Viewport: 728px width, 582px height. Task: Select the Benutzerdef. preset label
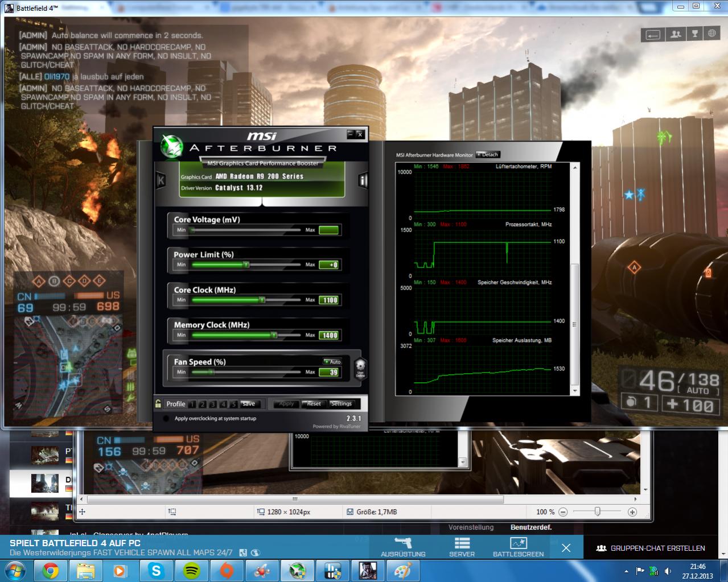531,527
